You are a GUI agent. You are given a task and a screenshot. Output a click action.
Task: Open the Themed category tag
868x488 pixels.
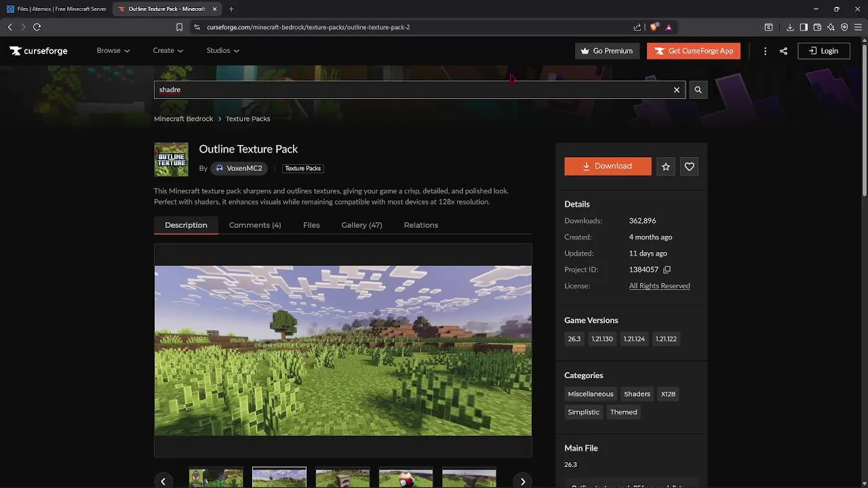[623, 412]
